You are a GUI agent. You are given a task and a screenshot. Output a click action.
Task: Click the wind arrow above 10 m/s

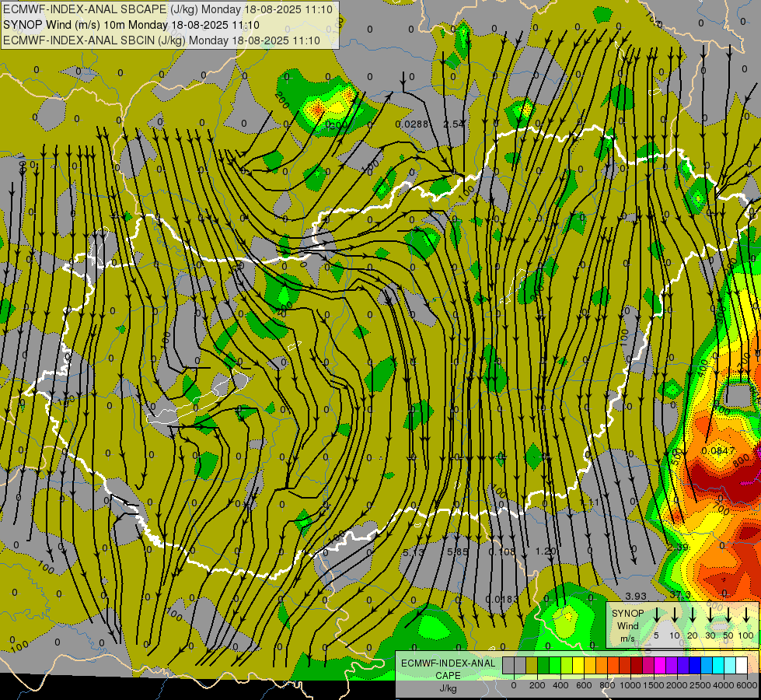[x=675, y=614]
